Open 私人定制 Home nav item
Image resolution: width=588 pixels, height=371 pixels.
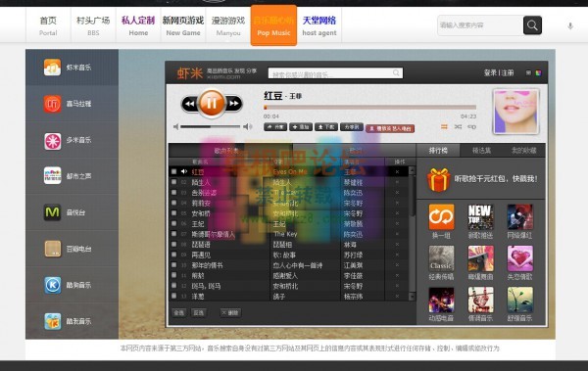click(x=138, y=25)
